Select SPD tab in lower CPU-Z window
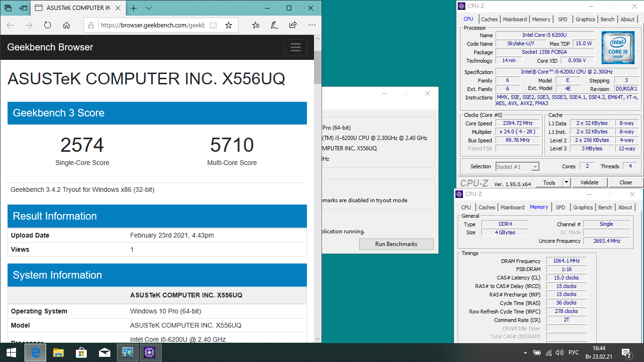The width and height of the screenshot is (644, 362). (x=561, y=207)
